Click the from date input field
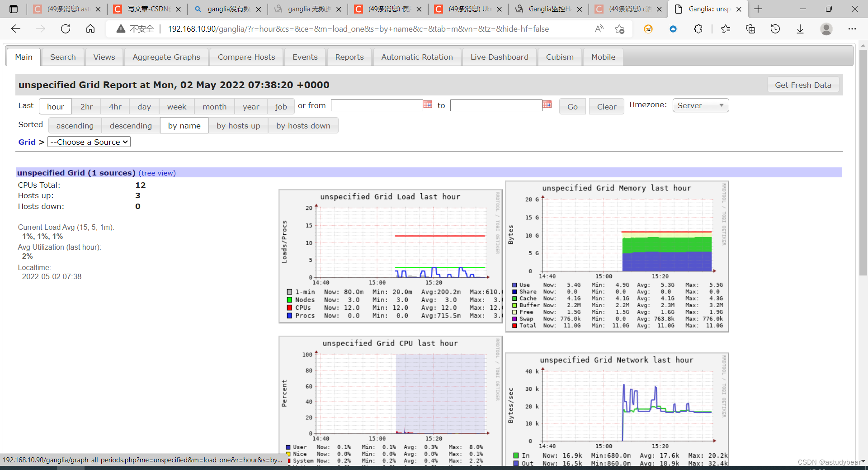The height and width of the screenshot is (470, 868). [x=377, y=105]
